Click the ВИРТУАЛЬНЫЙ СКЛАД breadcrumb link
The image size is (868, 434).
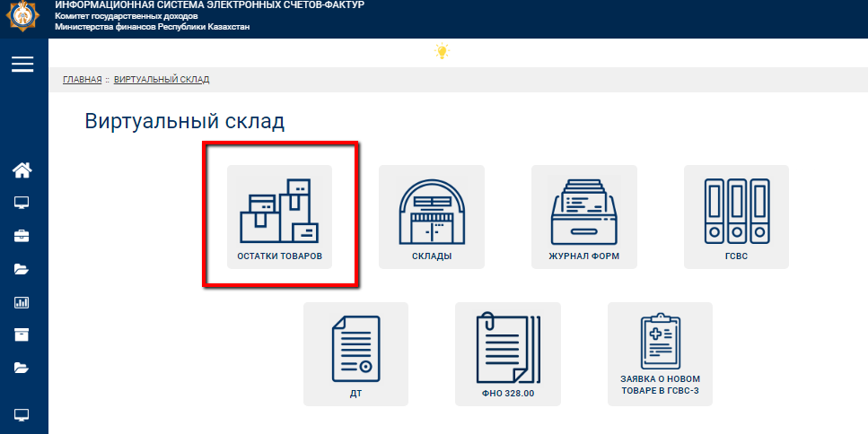click(162, 80)
